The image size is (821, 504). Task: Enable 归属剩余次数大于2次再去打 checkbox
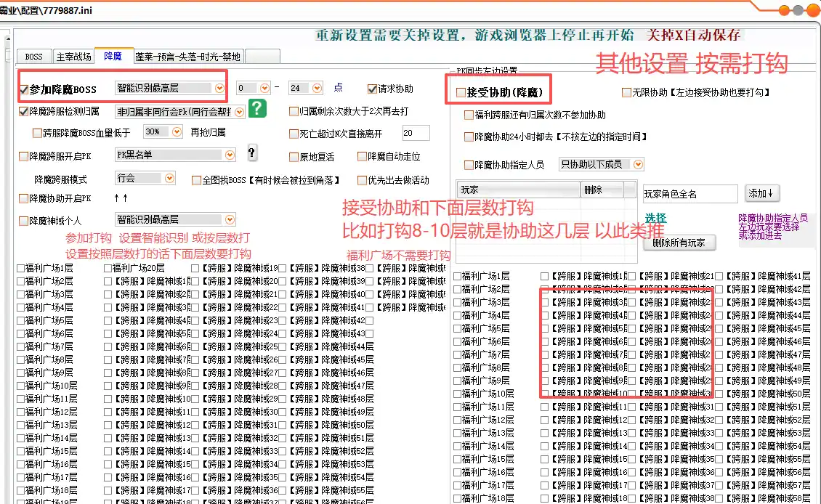pos(294,112)
